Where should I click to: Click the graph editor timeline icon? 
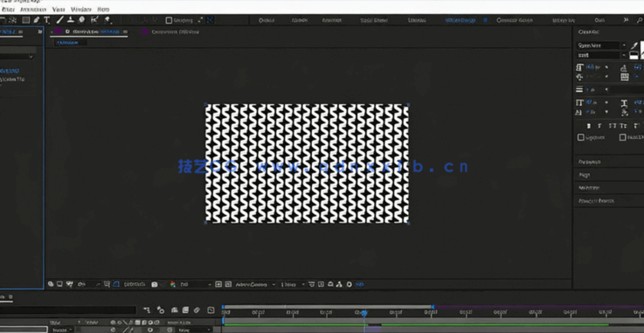[211, 310]
